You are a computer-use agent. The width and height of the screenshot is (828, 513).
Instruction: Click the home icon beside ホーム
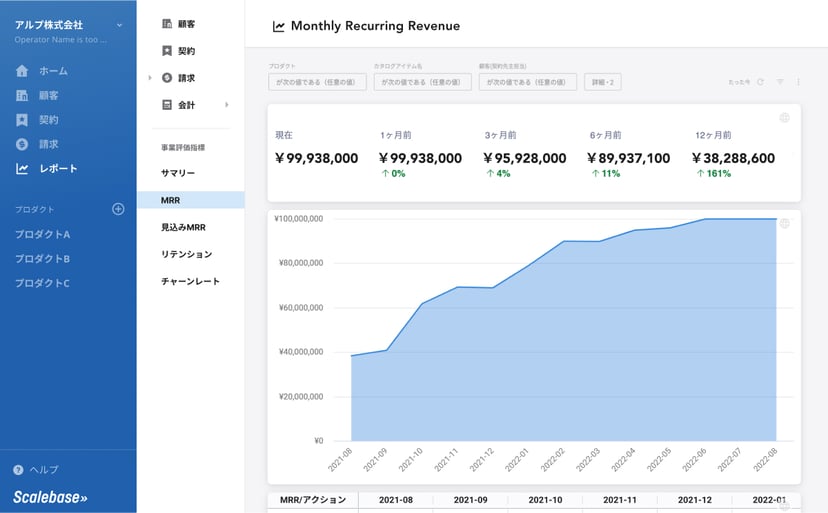22,71
